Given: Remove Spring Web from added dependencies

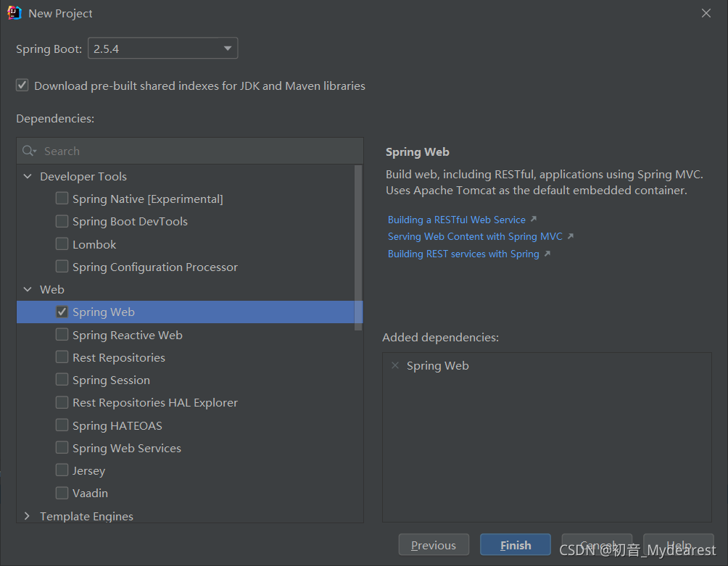Looking at the screenshot, I should (x=395, y=365).
